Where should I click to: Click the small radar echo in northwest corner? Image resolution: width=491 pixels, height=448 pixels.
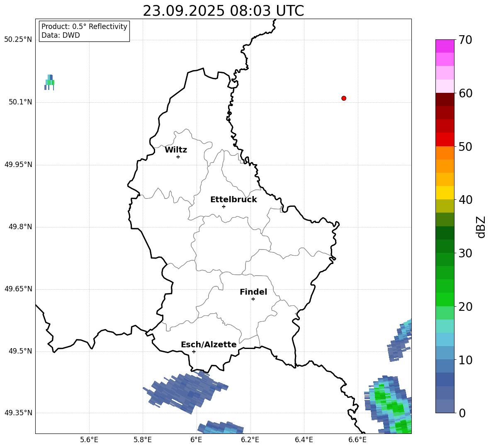click(49, 82)
